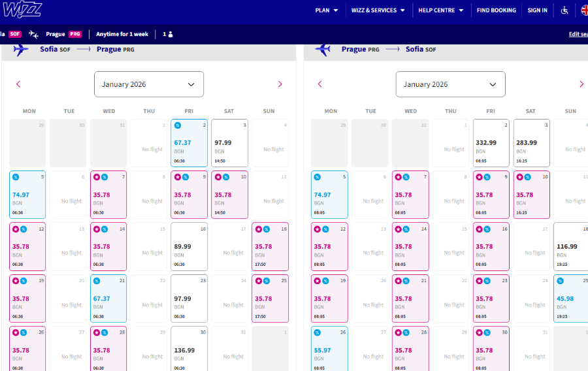The width and height of the screenshot is (588, 371).
Task: Select Sofia–Prague January 3 at 97.99 BGN
Action: [229, 143]
